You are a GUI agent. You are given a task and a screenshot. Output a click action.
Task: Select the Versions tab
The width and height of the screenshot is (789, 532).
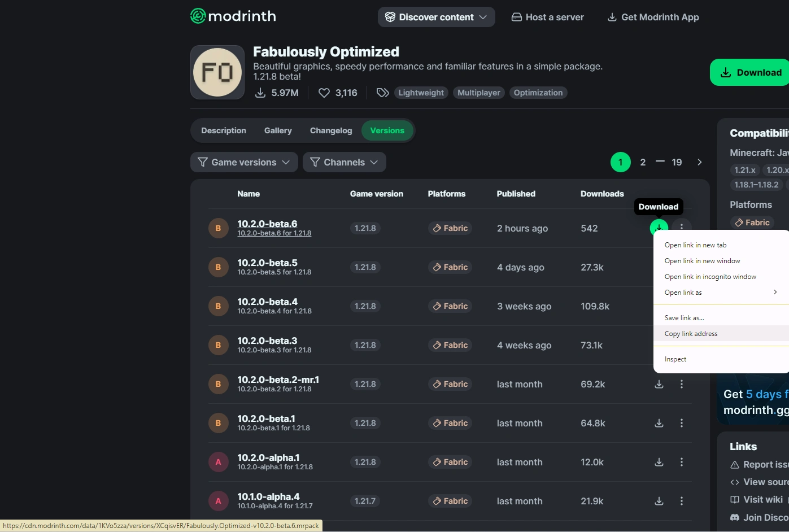387,130
